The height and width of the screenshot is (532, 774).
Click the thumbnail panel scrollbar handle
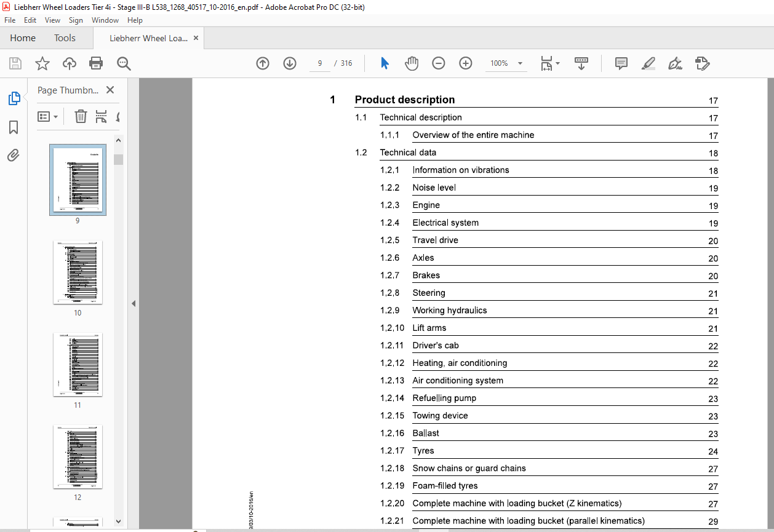point(119,160)
